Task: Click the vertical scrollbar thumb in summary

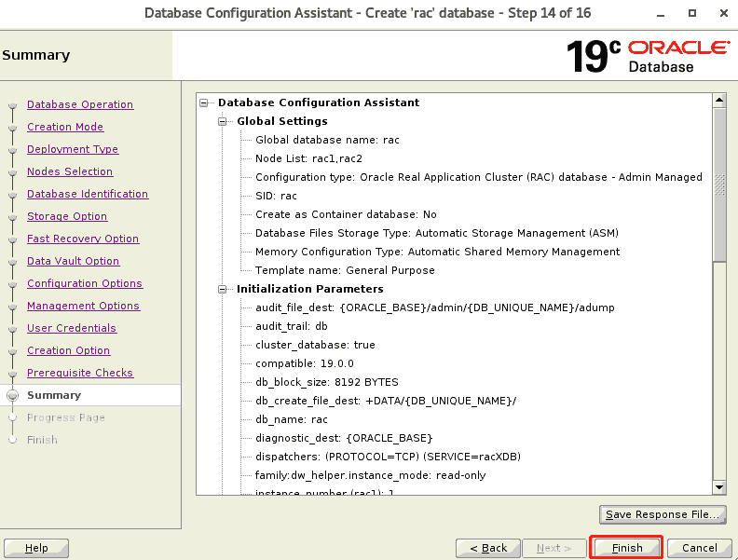Action: (x=719, y=184)
